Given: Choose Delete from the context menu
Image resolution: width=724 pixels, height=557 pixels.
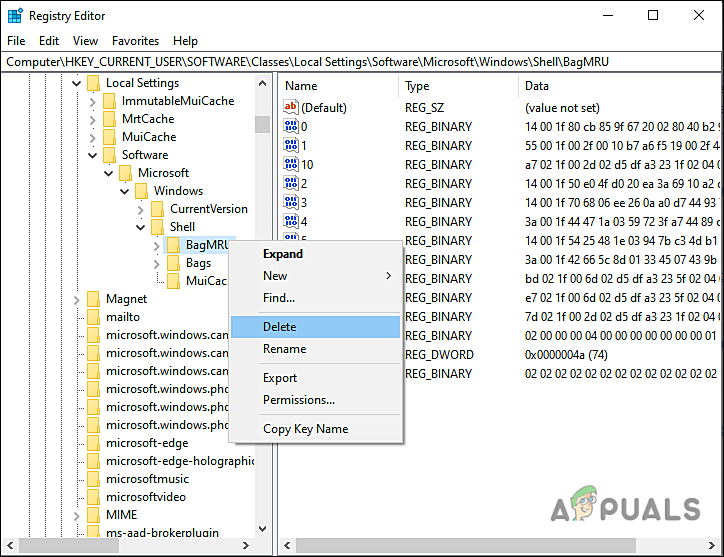Looking at the screenshot, I should pos(315,327).
